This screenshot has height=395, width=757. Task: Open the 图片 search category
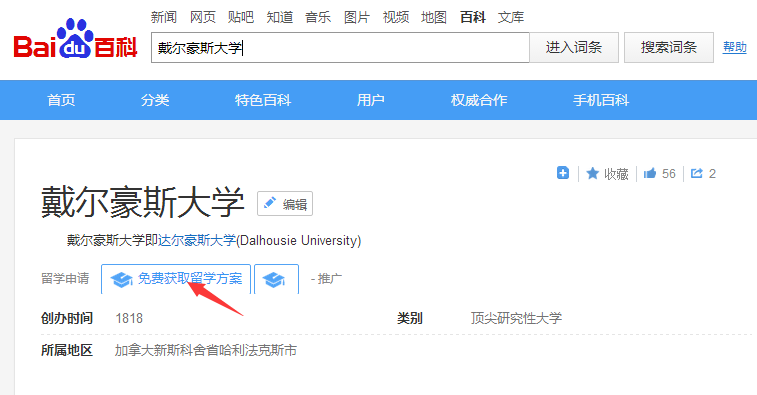click(x=357, y=17)
